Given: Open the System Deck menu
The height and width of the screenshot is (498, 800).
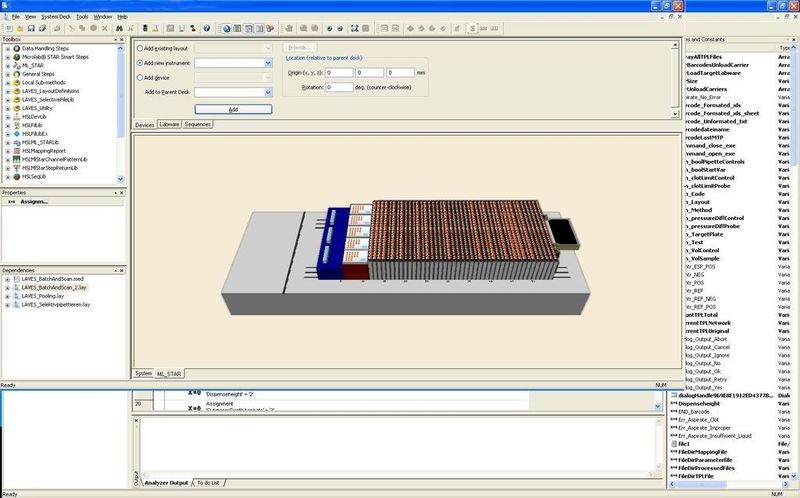Looking at the screenshot, I should 56,17.
